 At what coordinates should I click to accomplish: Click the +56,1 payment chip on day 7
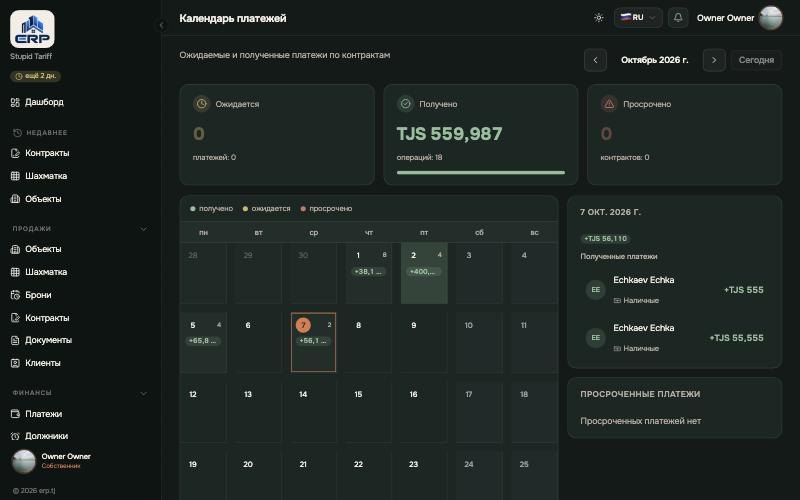pyautogui.click(x=313, y=341)
